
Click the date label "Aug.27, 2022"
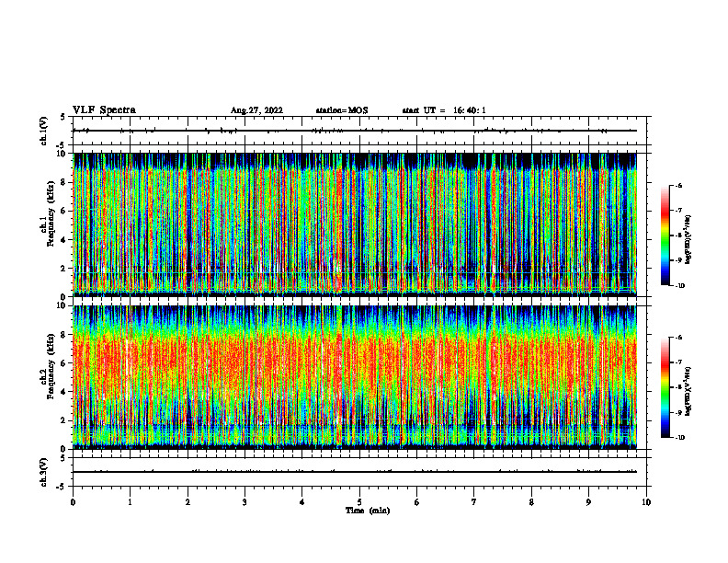[256, 110]
